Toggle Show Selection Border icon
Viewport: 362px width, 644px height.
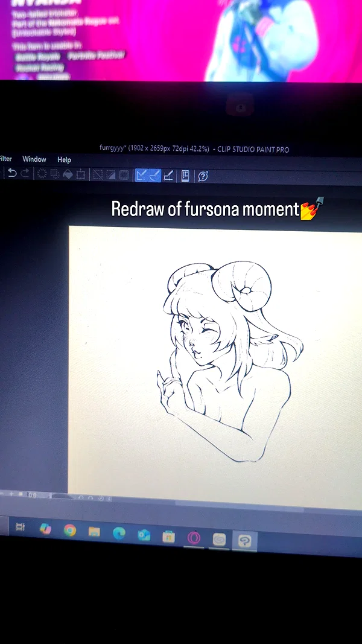[x=124, y=176]
